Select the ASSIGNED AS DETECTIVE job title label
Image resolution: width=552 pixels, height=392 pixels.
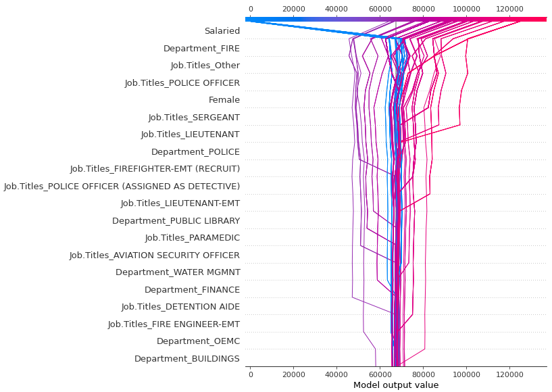pos(122,187)
